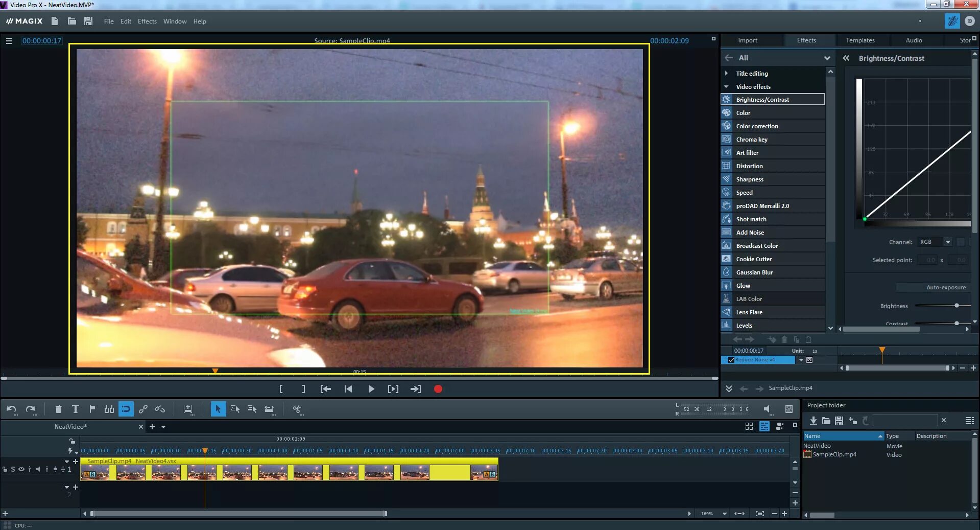Toggle track 1 visibility eye icon
The image size is (980, 530).
pos(21,469)
